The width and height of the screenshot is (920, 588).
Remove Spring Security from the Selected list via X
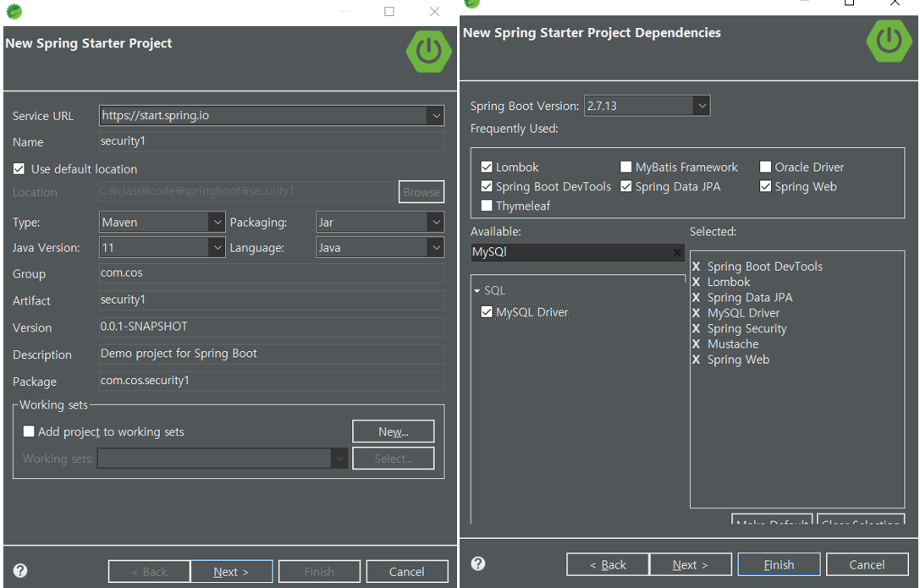(696, 329)
